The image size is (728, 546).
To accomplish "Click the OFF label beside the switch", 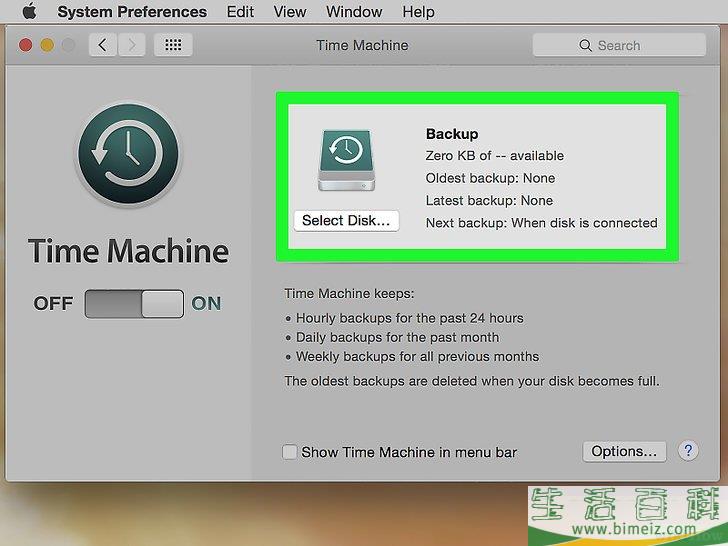I will coord(53,304).
